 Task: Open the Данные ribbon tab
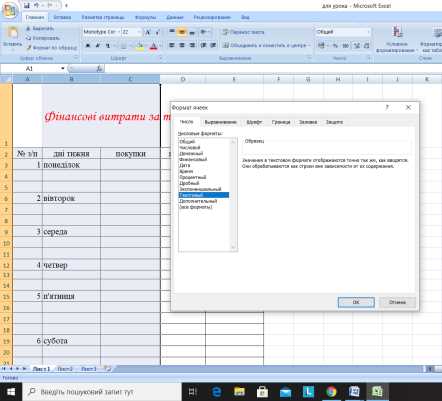click(175, 17)
